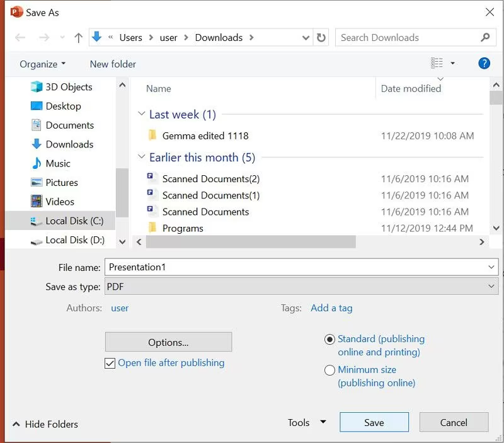The image size is (504, 443).
Task: Open the Organize menu
Action: coord(42,64)
